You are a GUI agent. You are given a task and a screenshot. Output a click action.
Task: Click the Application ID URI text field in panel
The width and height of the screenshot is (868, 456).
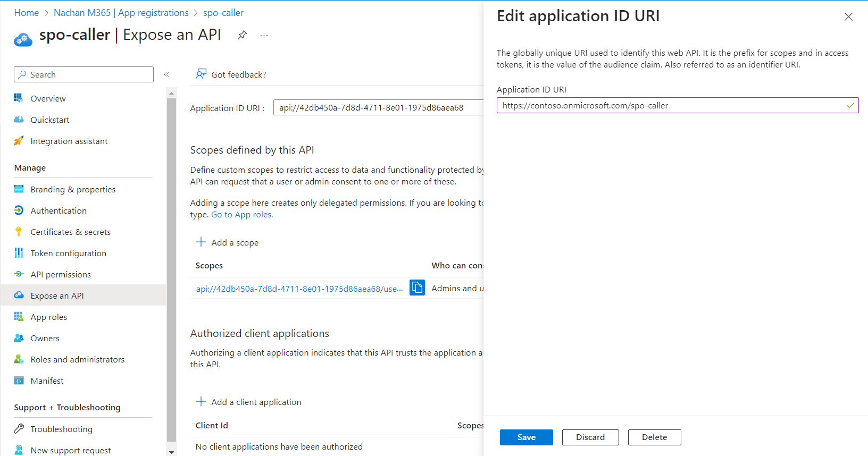670,105
